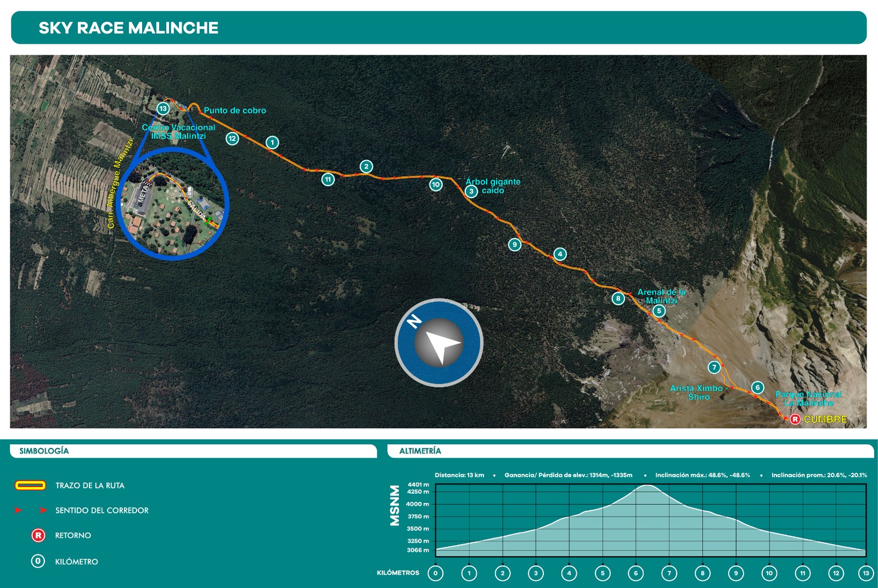Click the red runner direction arrows in legend
The image size is (878, 588).
tap(30, 510)
